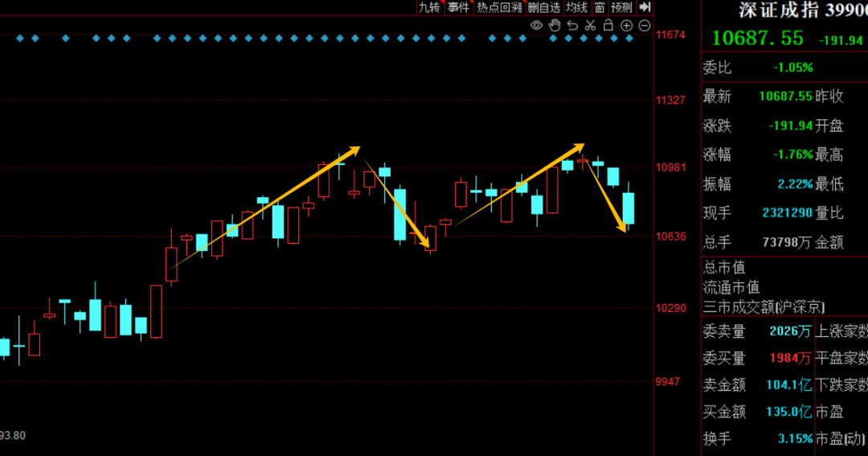Zoom out with the minus icon
868x456 pixels.
click(645, 26)
